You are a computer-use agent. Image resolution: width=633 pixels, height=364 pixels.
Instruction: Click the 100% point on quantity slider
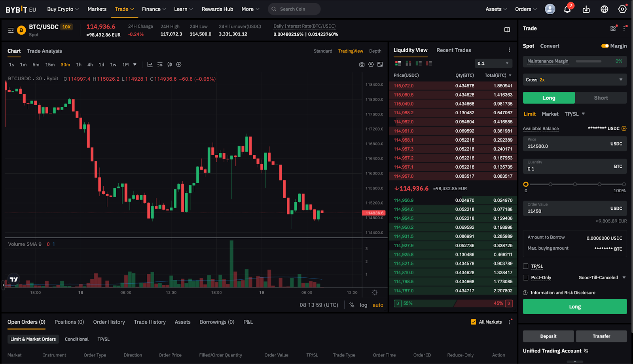click(x=624, y=184)
